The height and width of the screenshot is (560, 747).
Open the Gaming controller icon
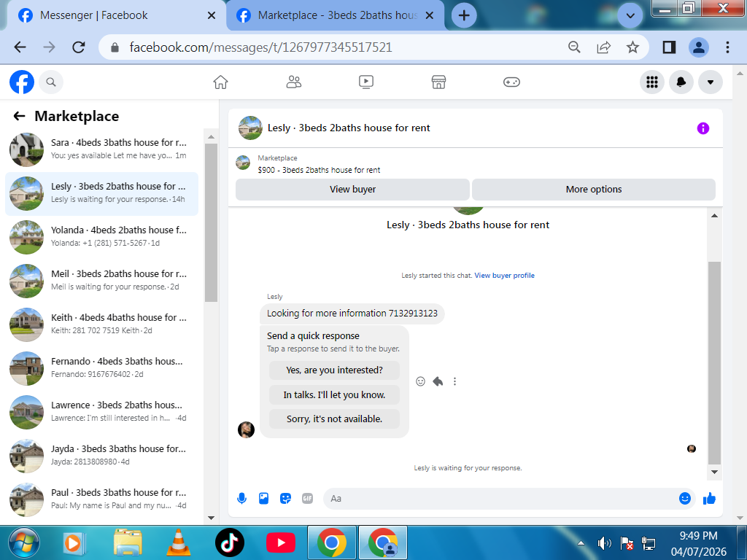pos(511,82)
